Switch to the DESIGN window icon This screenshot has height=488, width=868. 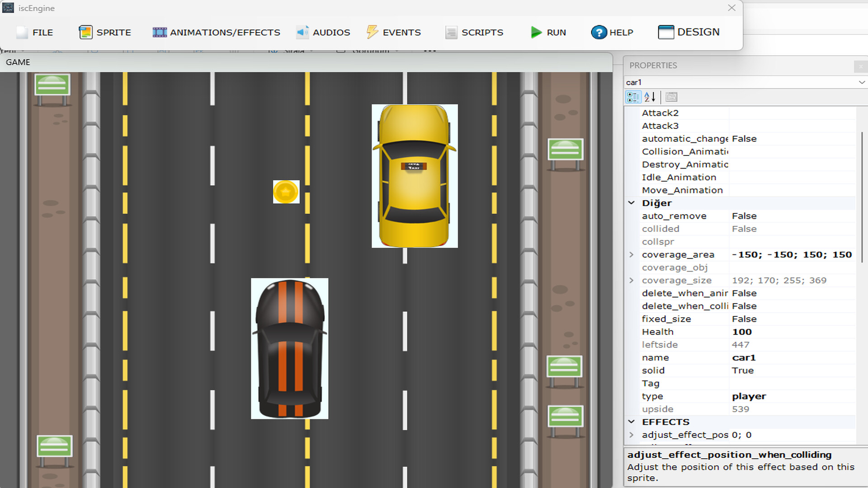coord(666,32)
